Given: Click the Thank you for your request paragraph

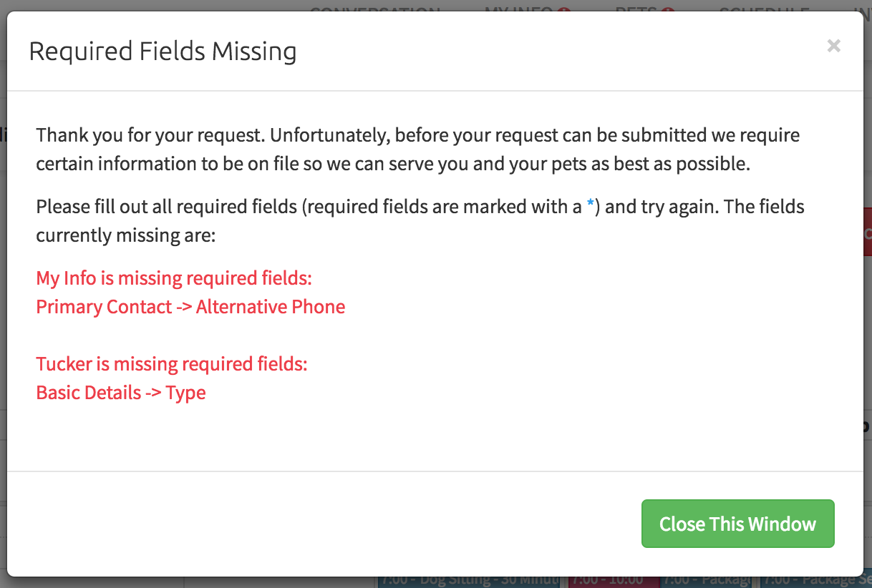Looking at the screenshot, I should [418, 149].
